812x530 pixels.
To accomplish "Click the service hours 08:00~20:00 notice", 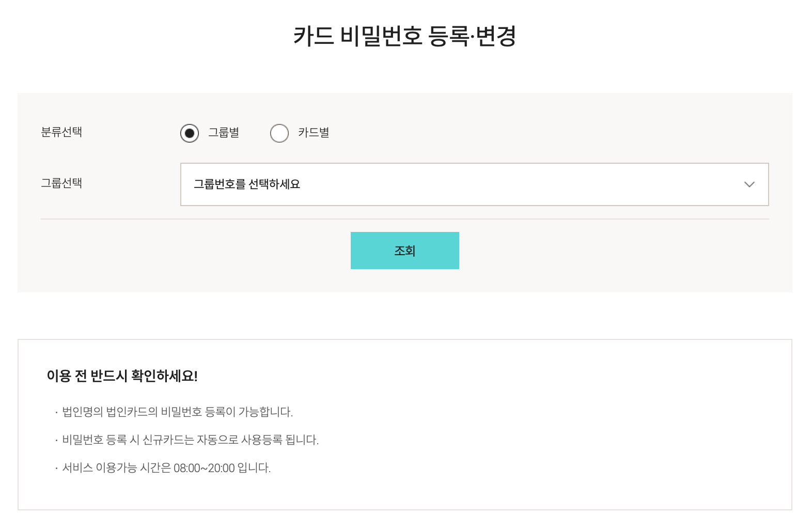I will (x=162, y=468).
